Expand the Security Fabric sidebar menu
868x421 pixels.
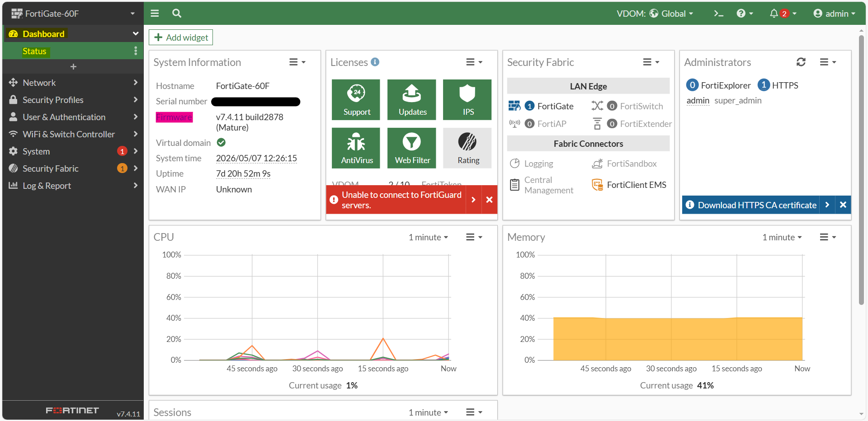[73, 168]
